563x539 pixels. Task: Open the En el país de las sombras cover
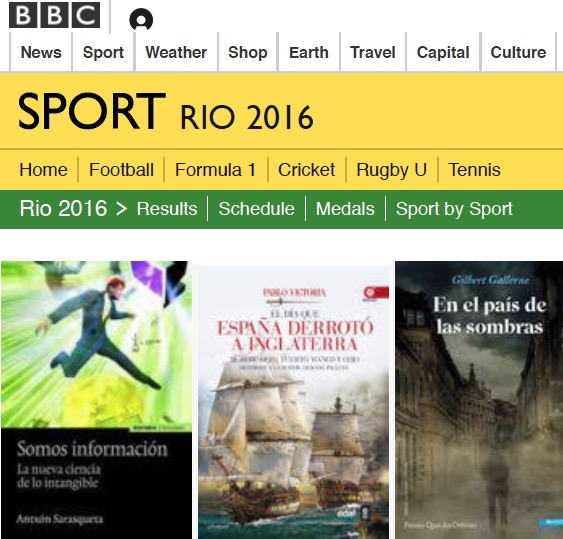pos(479,400)
